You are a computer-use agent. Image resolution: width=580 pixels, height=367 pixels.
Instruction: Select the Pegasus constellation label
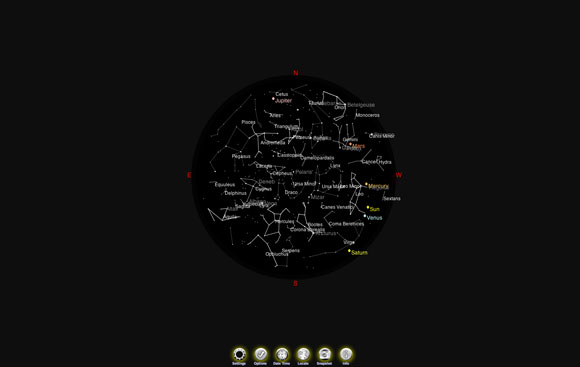coord(241,156)
